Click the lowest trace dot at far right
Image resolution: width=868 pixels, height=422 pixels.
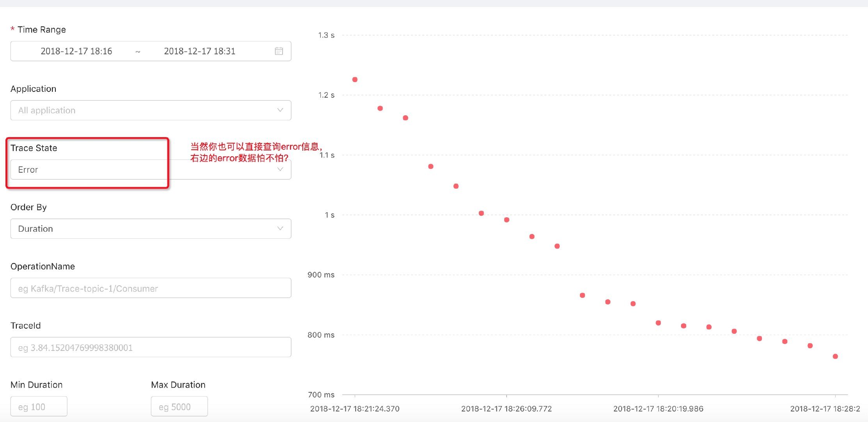pyautogui.click(x=835, y=356)
